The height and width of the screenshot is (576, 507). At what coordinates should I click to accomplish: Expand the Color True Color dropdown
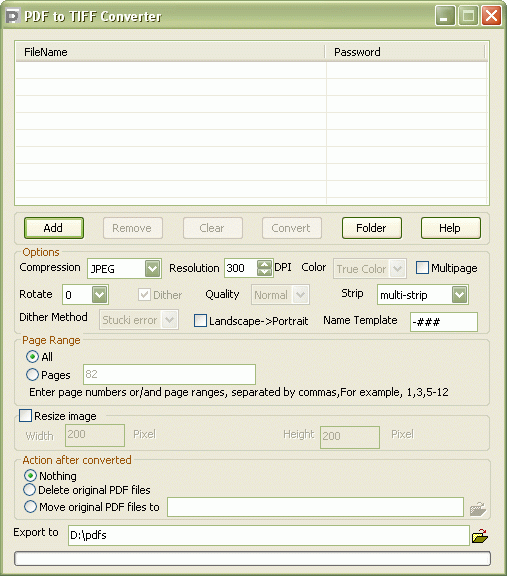click(x=397, y=269)
